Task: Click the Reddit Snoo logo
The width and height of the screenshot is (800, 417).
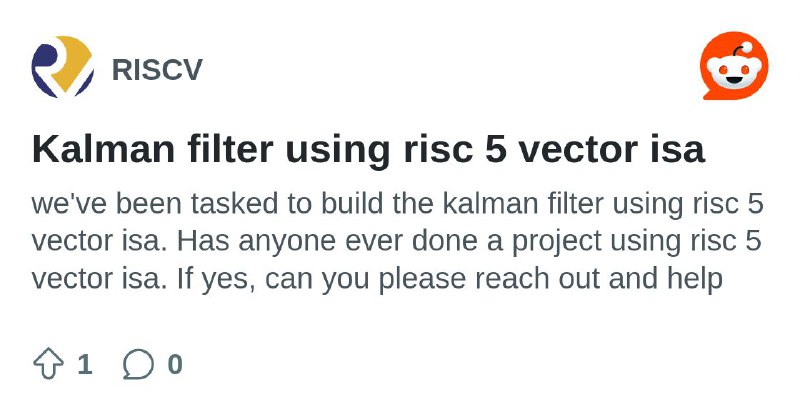Action: [x=734, y=66]
